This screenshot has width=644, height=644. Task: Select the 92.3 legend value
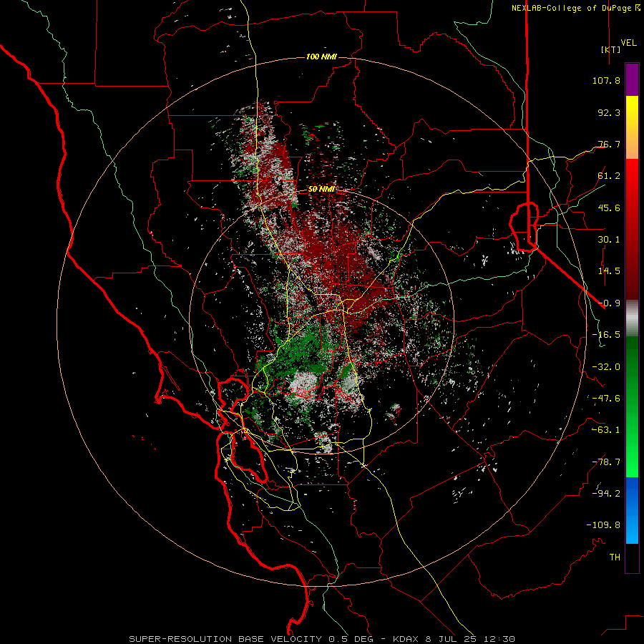609,112
